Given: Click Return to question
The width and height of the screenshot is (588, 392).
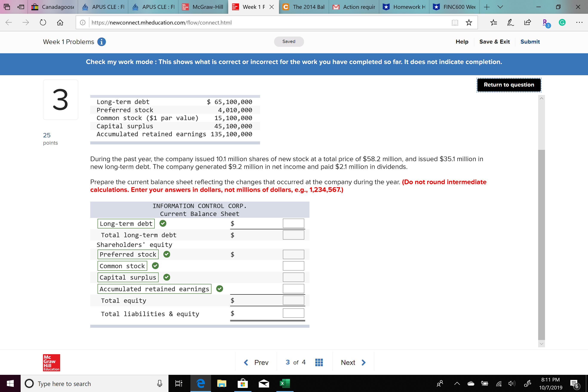Looking at the screenshot, I should 509,85.
